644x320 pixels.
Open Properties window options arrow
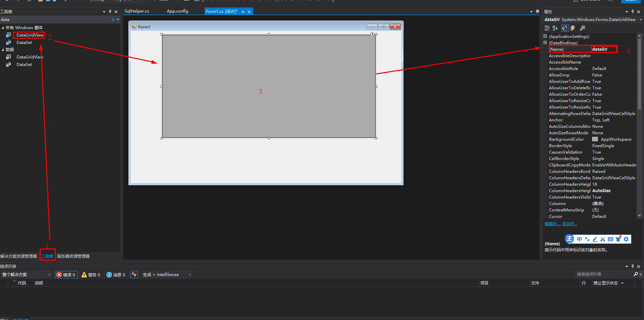(x=627, y=12)
